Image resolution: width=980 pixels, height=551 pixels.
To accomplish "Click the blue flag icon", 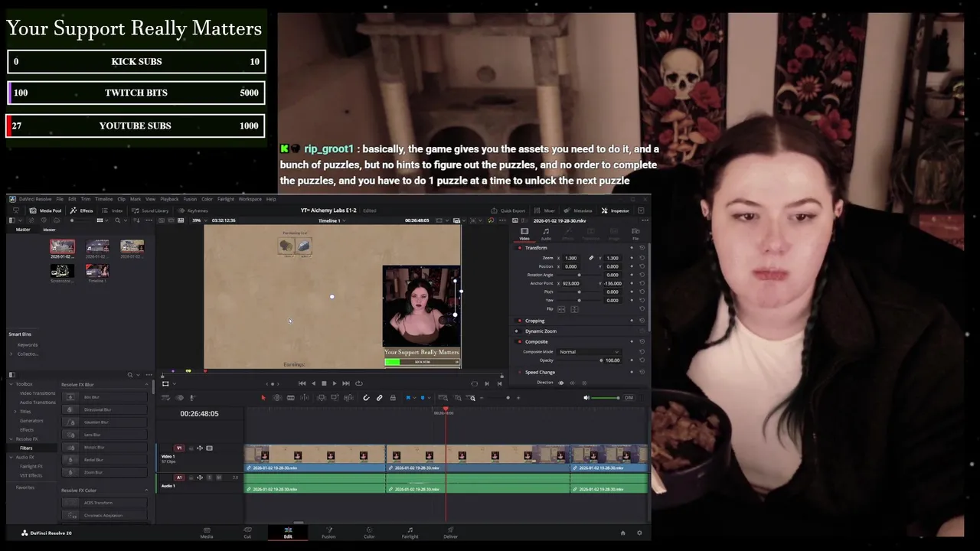I will 408,398.
